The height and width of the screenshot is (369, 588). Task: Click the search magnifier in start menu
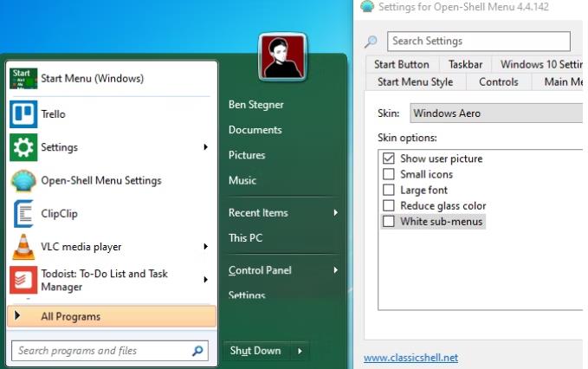pos(197,351)
